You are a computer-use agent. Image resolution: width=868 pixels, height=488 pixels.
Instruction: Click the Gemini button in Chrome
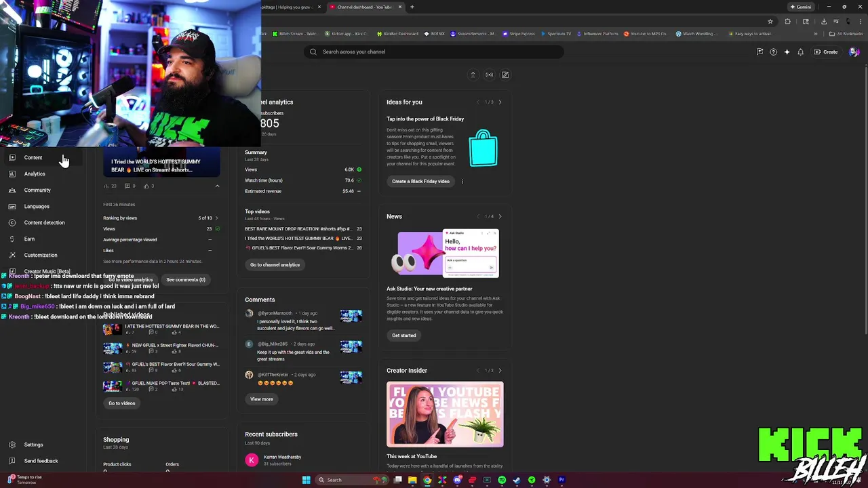click(x=801, y=7)
